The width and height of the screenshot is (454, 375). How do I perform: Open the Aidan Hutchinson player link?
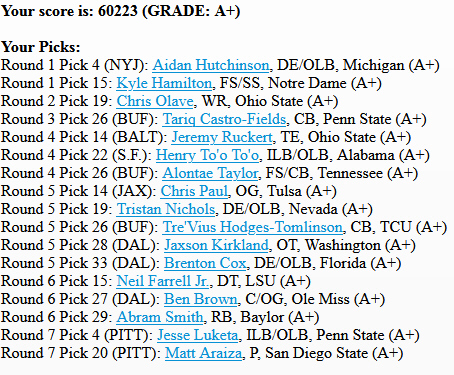tap(211, 65)
